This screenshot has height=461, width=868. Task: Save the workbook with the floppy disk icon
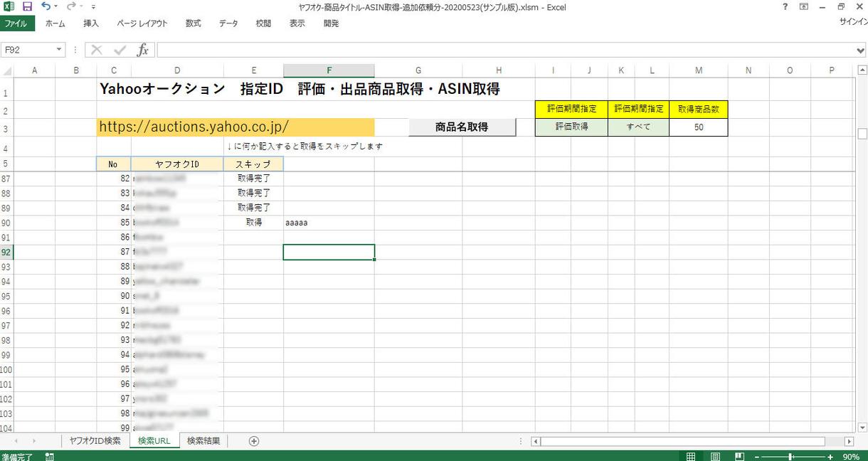coord(27,6)
